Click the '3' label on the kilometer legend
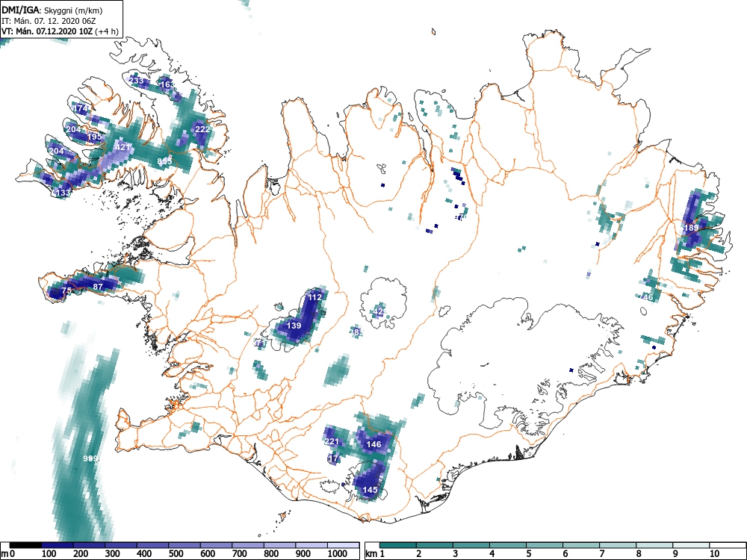 (456, 554)
